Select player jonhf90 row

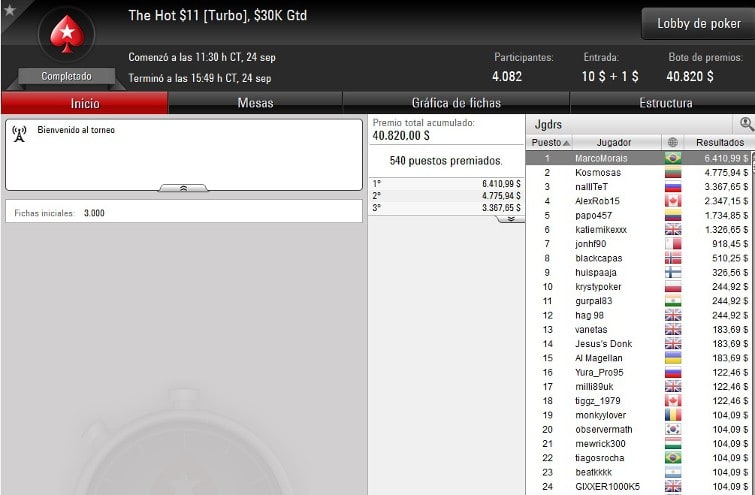(638, 244)
